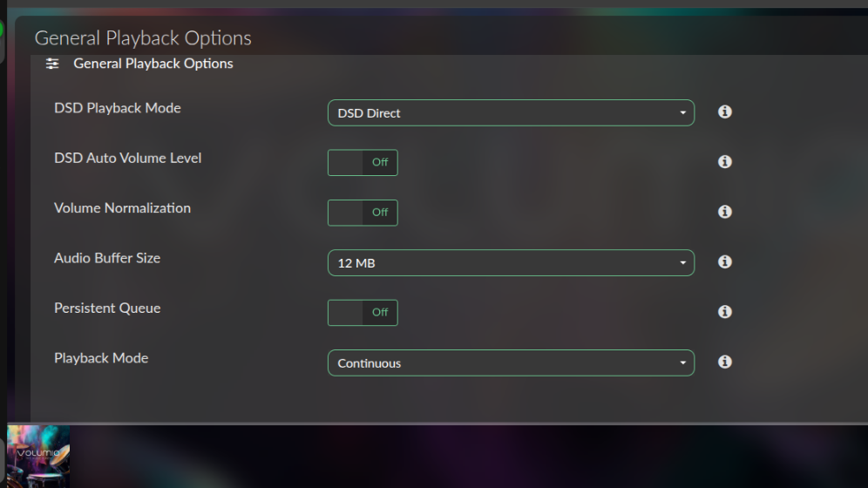Viewport: 868px width, 488px height.
Task: Open the DSD Direct dropdown
Action: pos(511,113)
